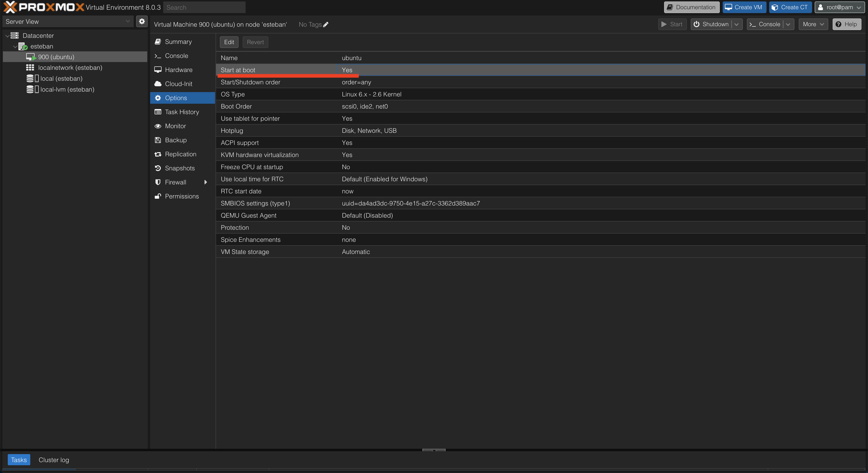The image size is (868, 473).
Task: Open the Backup panel
Action: (182, 140)
